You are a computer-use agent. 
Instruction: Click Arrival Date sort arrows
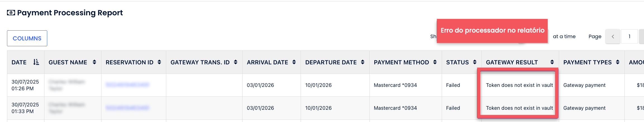click(x=294, y=62)
